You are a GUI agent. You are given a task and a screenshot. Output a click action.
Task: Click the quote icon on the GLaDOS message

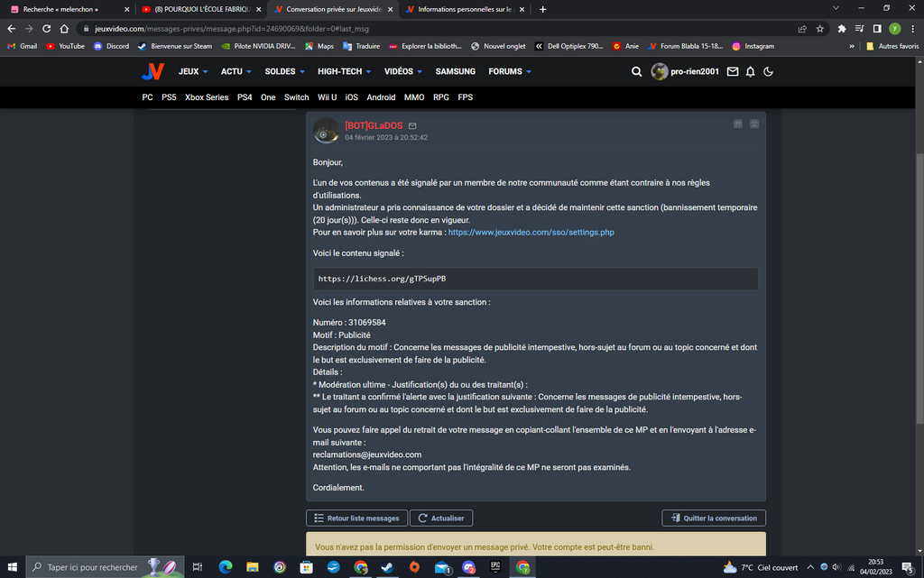[x=738, y=124]
